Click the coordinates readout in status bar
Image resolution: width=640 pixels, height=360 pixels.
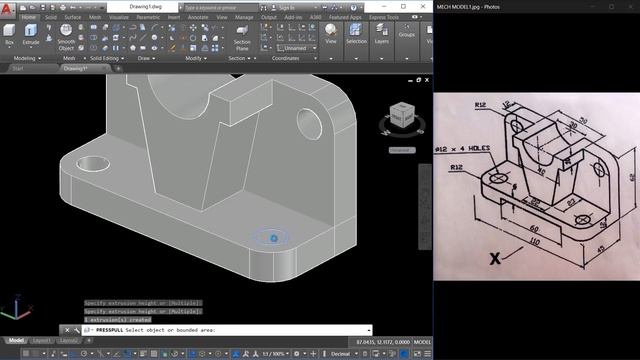point(383,342)
